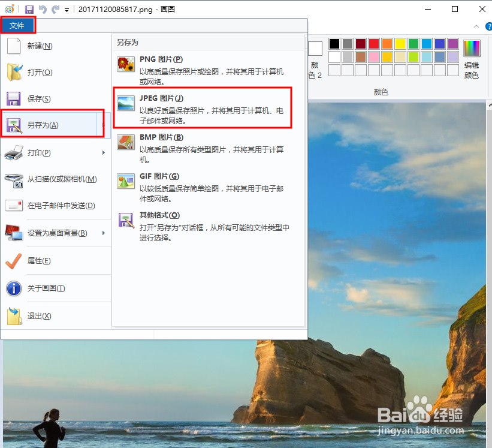Screen dimensions: 492x448
Task: Choose 新建(N) from the File menu
Action: click(56, 46)
